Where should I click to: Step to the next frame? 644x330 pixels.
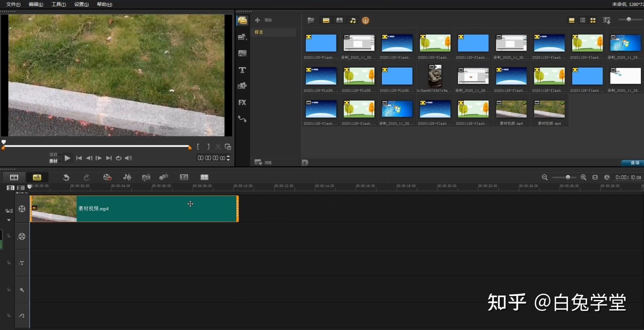point(99,158)
